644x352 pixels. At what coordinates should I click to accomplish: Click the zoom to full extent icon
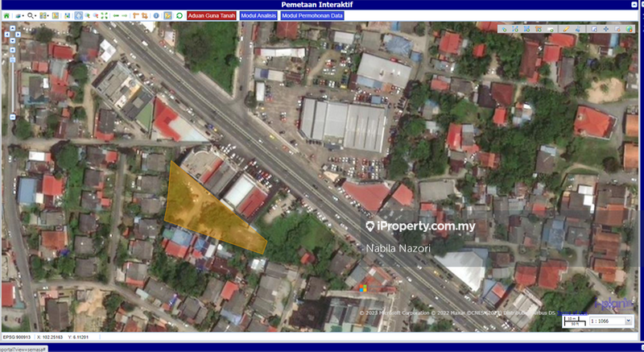(105, 15)
